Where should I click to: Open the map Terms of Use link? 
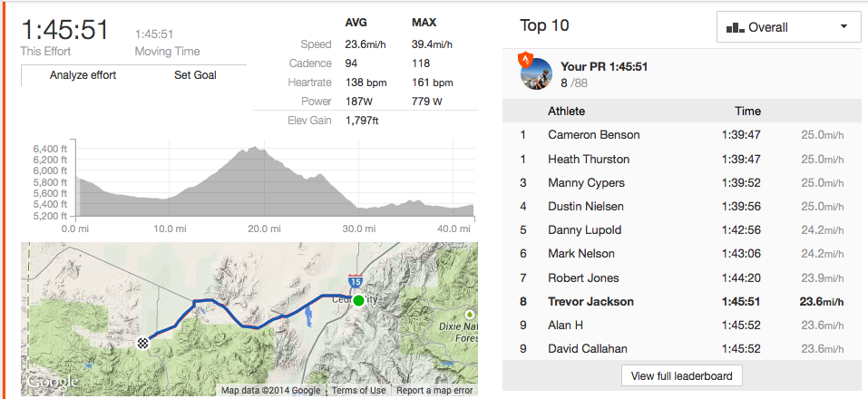coord(358,391)
